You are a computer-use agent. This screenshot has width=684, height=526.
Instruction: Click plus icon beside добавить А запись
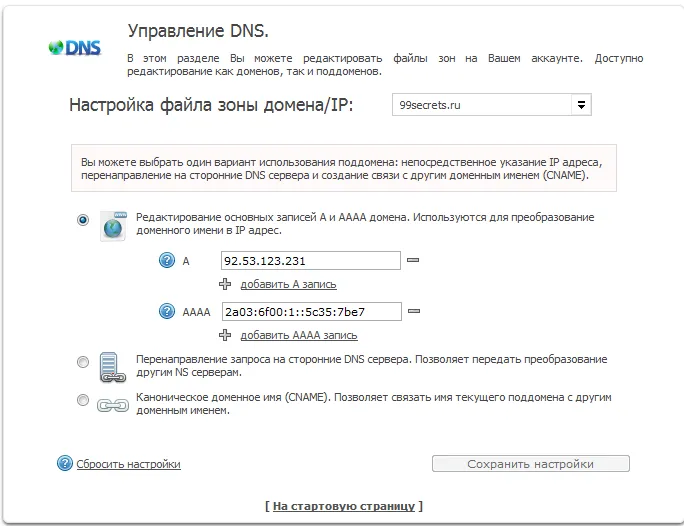click(x=225, y=284)
